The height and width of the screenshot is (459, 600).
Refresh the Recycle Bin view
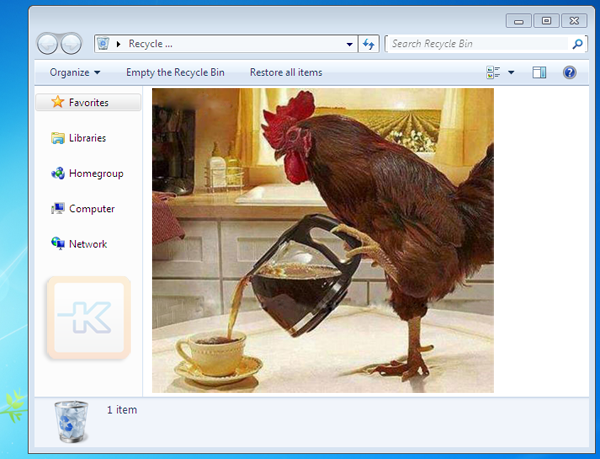pyautogui.click(x=368, y=44)
